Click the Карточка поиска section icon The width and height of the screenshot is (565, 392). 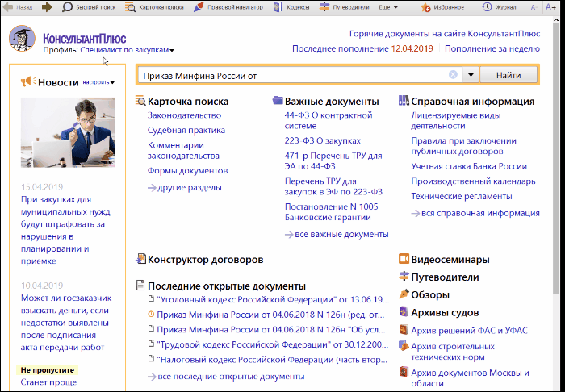pos(140,101)
